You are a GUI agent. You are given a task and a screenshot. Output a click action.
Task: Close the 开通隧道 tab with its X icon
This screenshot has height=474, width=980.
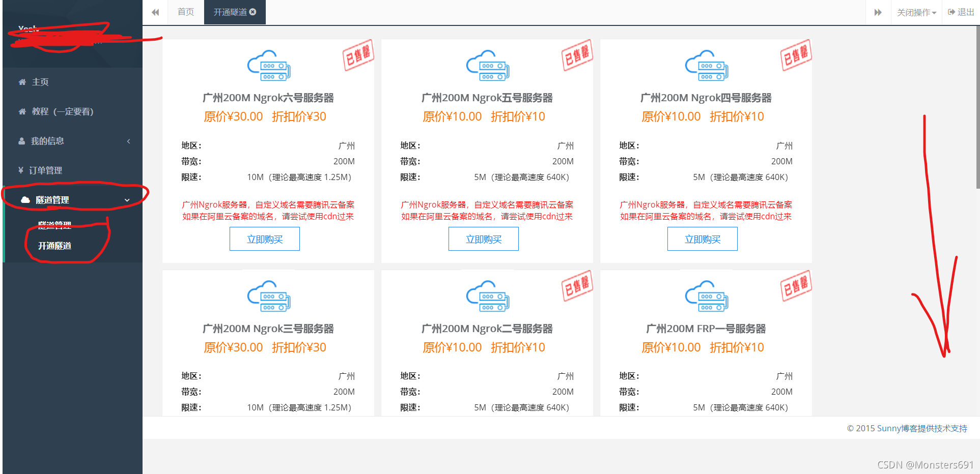coord(253,12)
